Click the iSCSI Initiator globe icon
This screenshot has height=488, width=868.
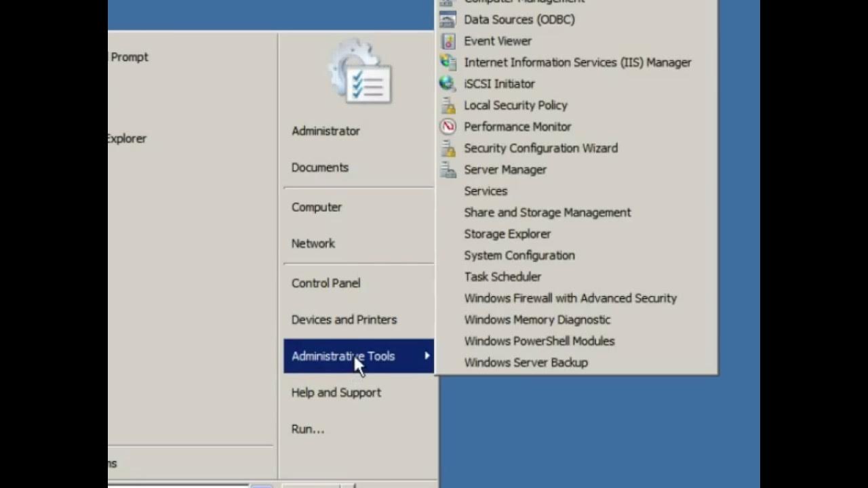448,83
